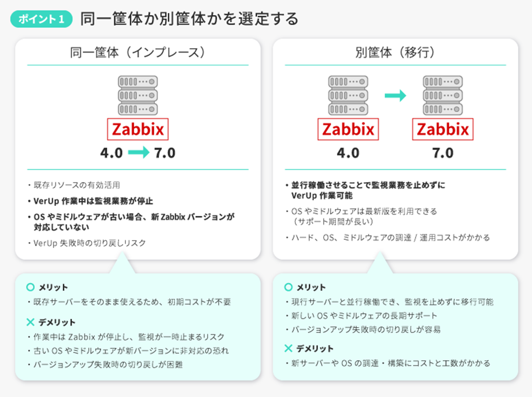This screenshot has height=397, width=532.
Task: Click text 既存サーバーをそのまま使えるため、初期コストが不要
Action: click(132, 302)
